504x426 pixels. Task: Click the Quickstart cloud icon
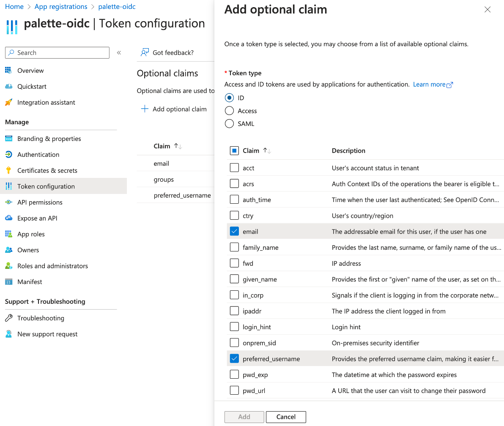tap(9, 86)
